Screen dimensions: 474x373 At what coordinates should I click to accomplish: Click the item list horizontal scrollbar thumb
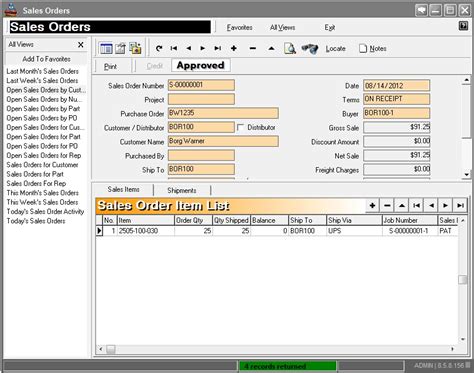point(111,349)
